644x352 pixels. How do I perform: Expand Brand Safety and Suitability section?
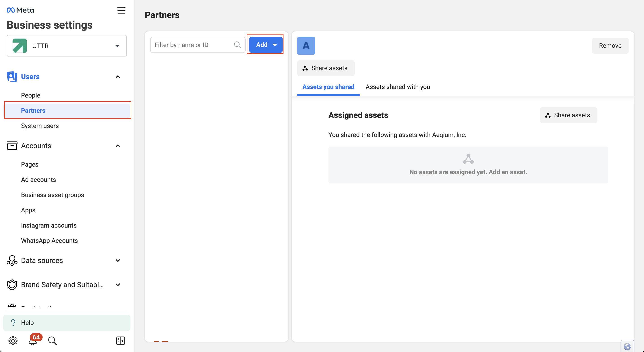[118, 285]
